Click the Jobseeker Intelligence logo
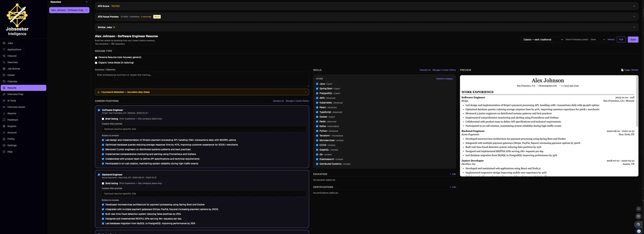This screenshot has height=234, width=644. pyautogui.click(x=17, y=19)
